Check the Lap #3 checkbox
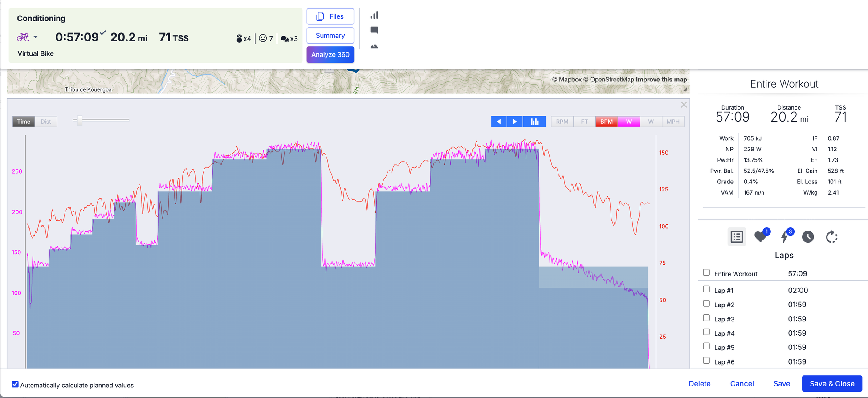Screen dimensions: 868x398 706,318
